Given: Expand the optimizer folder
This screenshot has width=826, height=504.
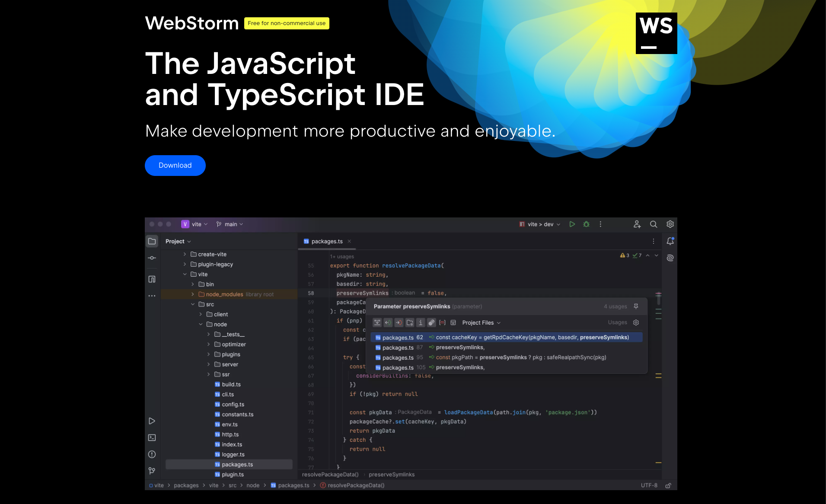Looking at the screenshot, I should (208, 344).
